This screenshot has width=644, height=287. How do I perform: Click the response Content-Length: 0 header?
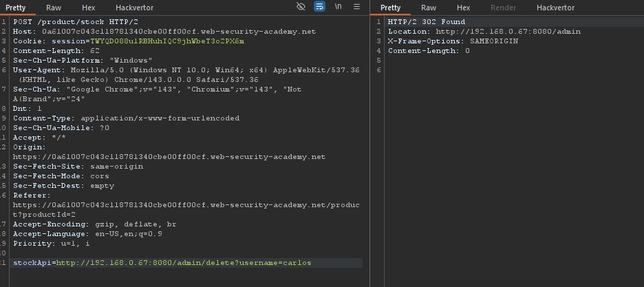[x=429, y=51]
